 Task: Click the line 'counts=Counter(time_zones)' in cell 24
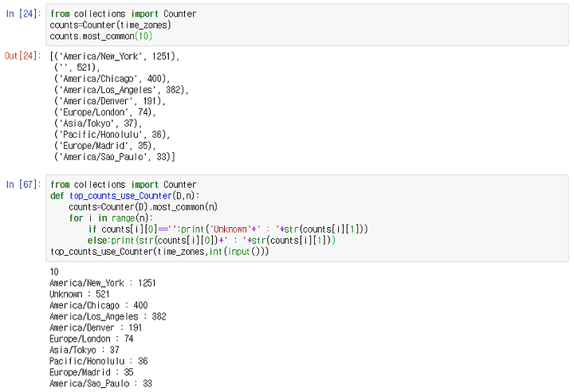[x=111, y=25]
